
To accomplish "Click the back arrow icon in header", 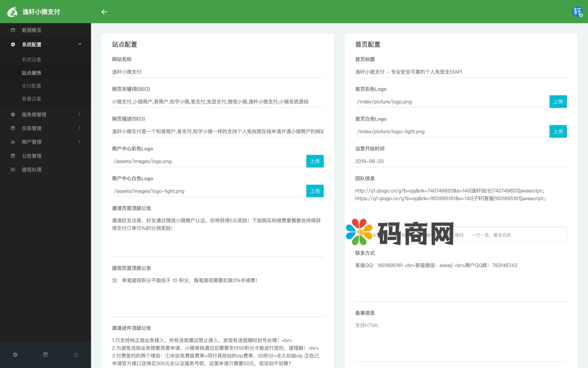I will click(x=104, y=12).
